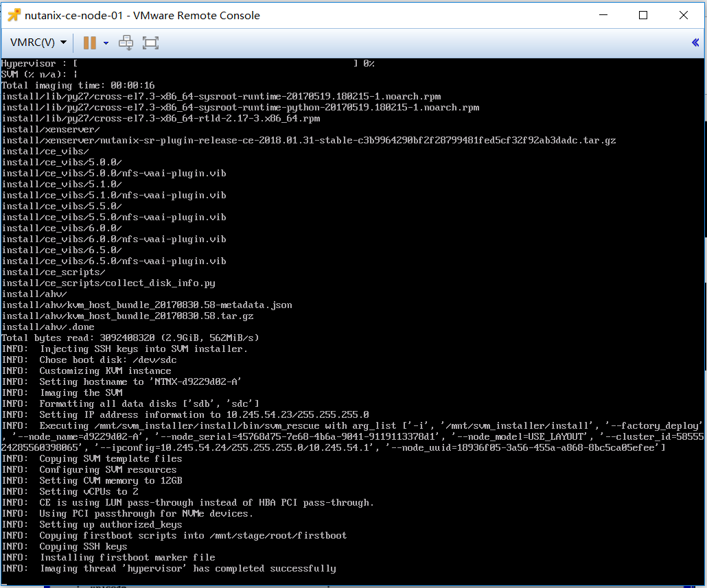Image resolution: width=707 pixels, height=588 pixels.
Task: Click 'Copying SVM template files' line
Action: pos(92,459)
